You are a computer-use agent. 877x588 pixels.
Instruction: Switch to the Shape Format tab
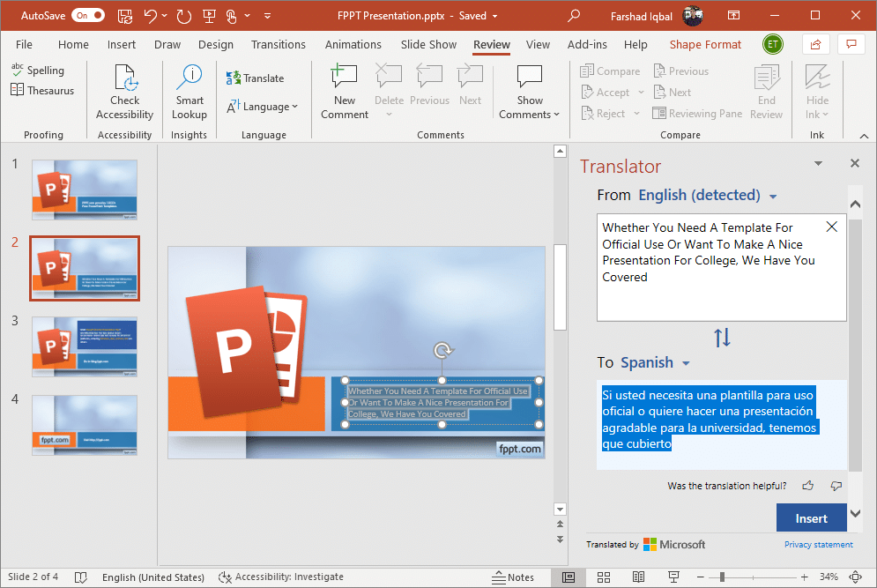[705, 45]
